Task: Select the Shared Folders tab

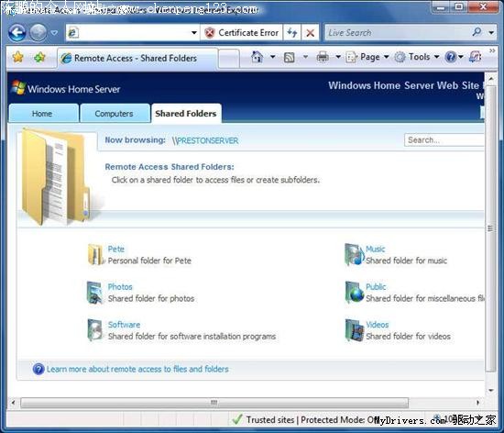Action: coord(186,113)
